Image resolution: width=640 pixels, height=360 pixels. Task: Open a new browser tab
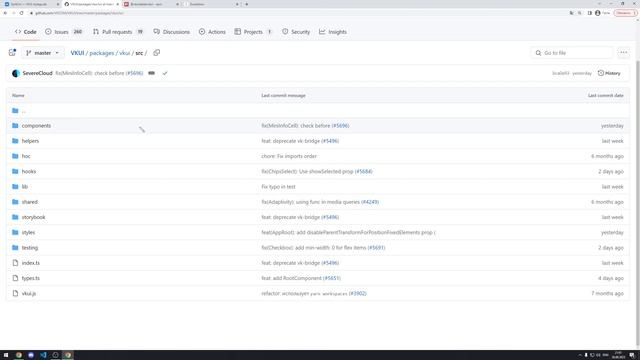pyautogui.click(x=247, y=4)
